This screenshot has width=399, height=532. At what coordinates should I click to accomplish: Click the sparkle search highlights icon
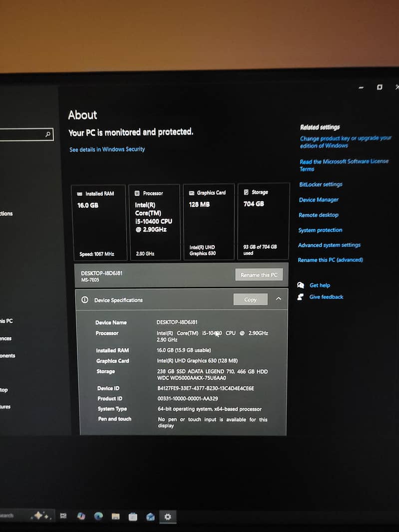tap(41, 516)
